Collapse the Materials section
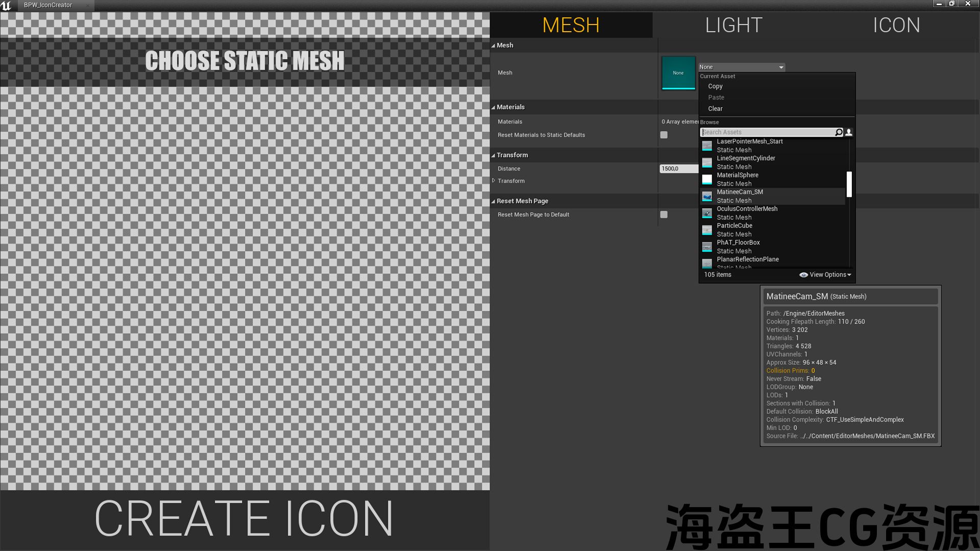The image size is (980, 551). click(x=494, y=108)
